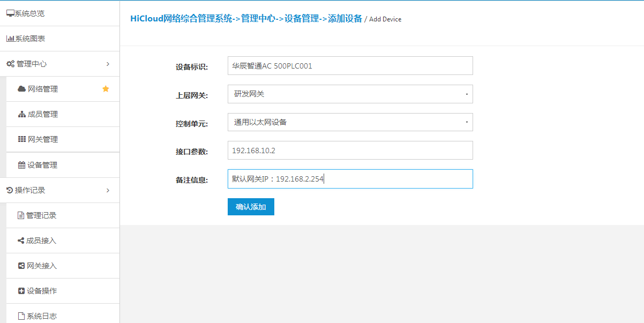644x323 pixels.
Task: Select the 系统图表 chart icon
Action: click(x=10, y=38)
